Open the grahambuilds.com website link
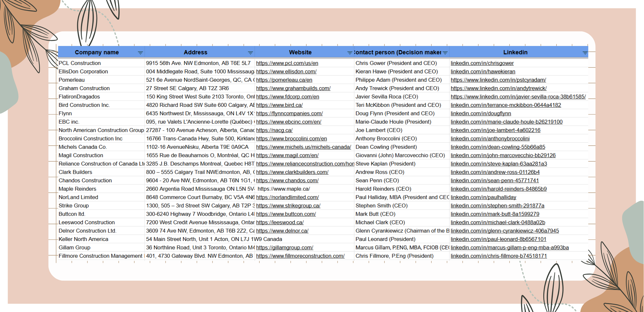This screenshot has height=312, width=644. [293, 88]
